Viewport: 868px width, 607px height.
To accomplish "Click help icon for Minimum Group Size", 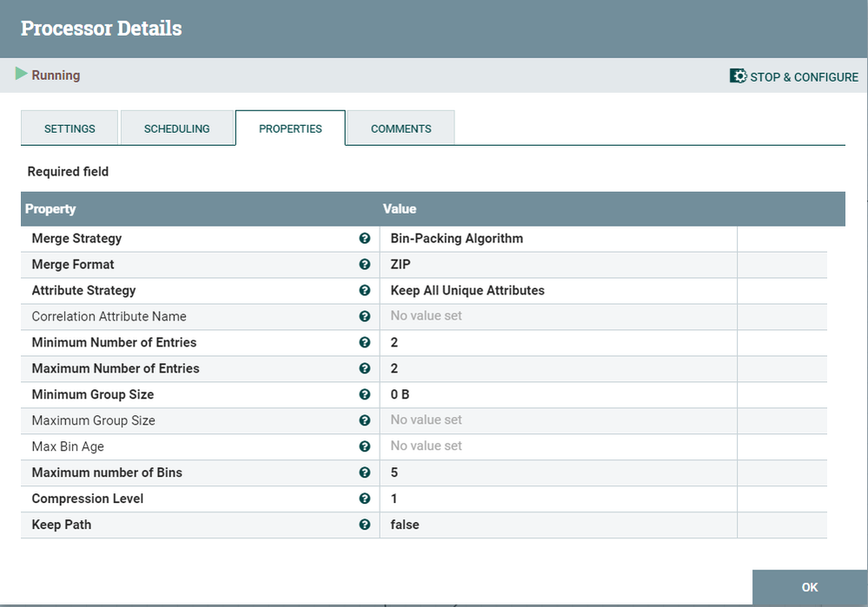I will [364, 394].
